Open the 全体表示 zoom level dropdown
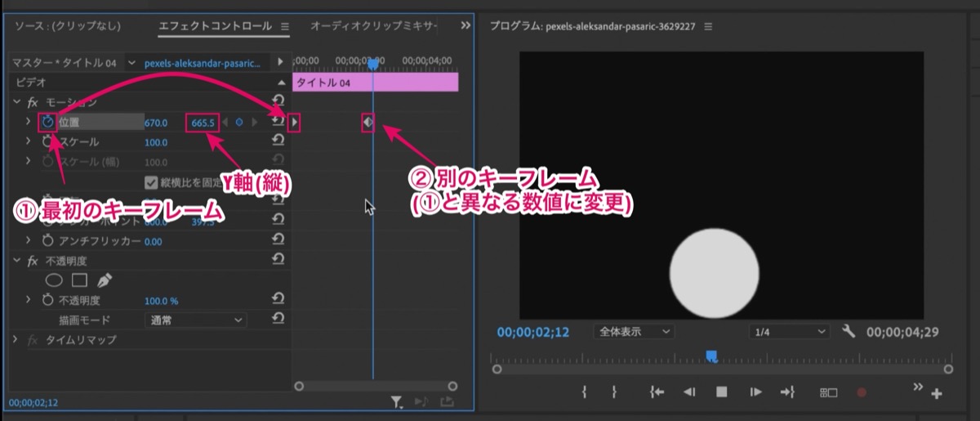This screenshot has width=980, height=421. 634,331
